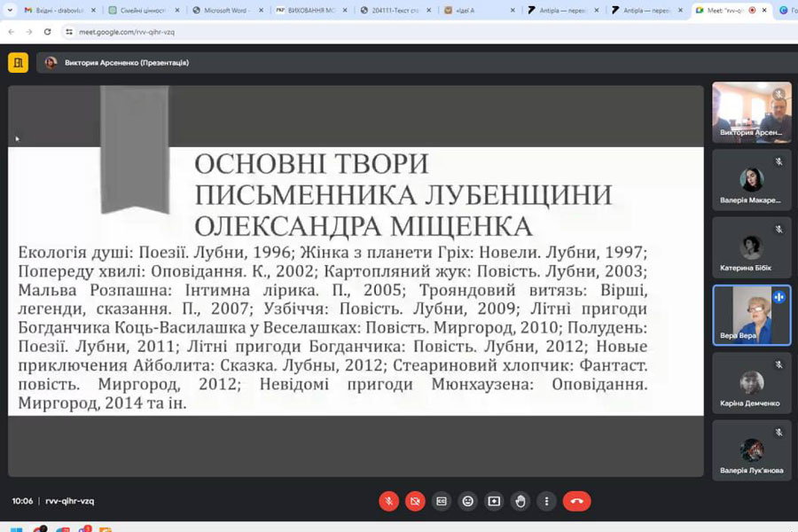Switch to the Сімейні цінності tab
The height and width of the screenshot is (532, 798).
pyautogui.click(x=144, y=10)
